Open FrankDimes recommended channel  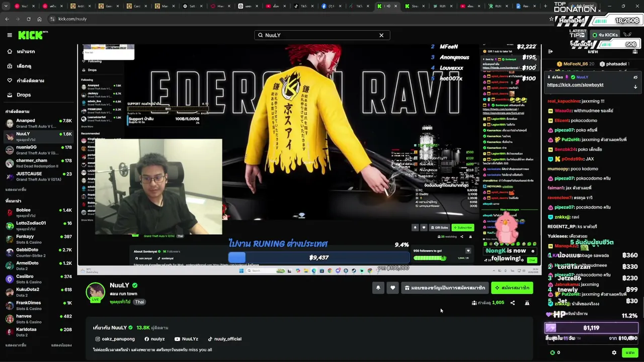point(39,306)
